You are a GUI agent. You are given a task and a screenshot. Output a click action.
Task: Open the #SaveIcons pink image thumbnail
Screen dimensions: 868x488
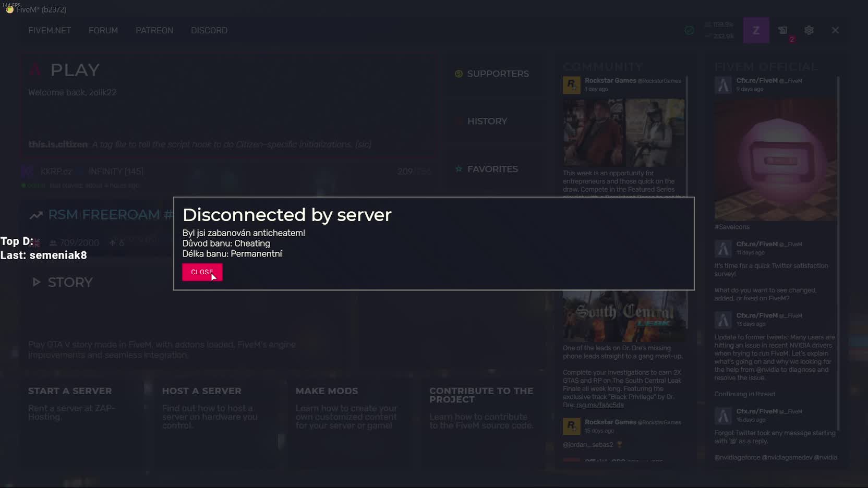[775, 160]
